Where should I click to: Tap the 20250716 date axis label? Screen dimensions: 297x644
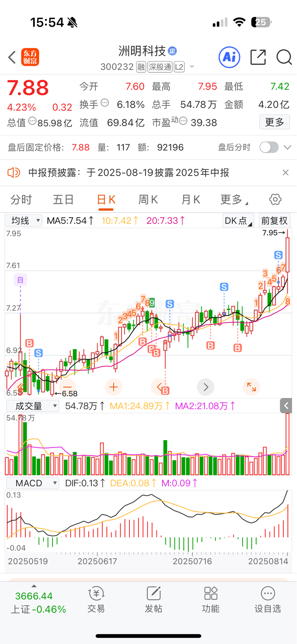(192, 561)
